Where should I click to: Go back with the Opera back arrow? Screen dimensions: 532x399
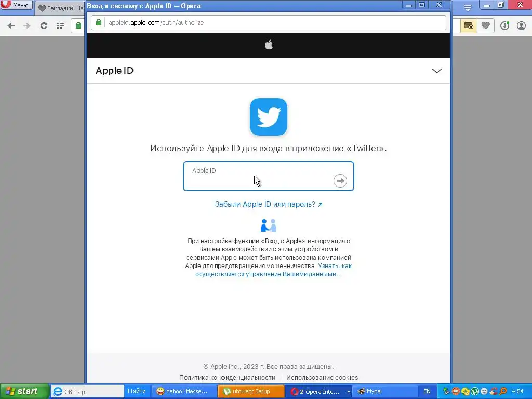[11, 26]
